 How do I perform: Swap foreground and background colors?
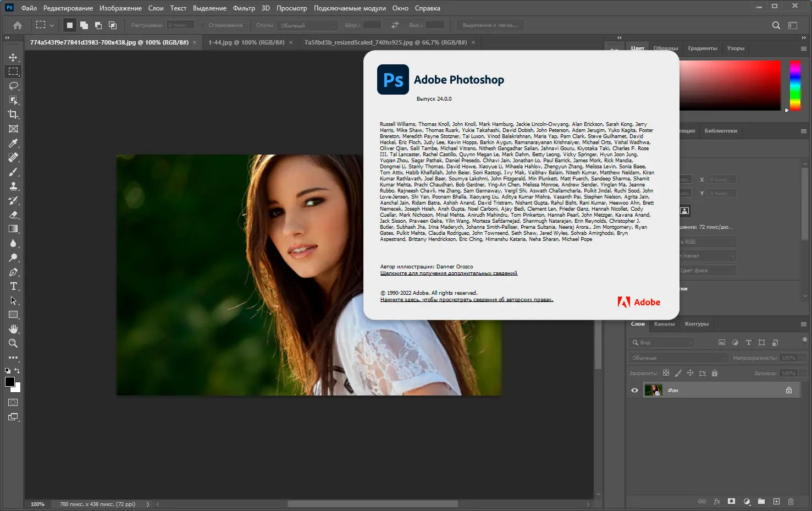(17, 371)
